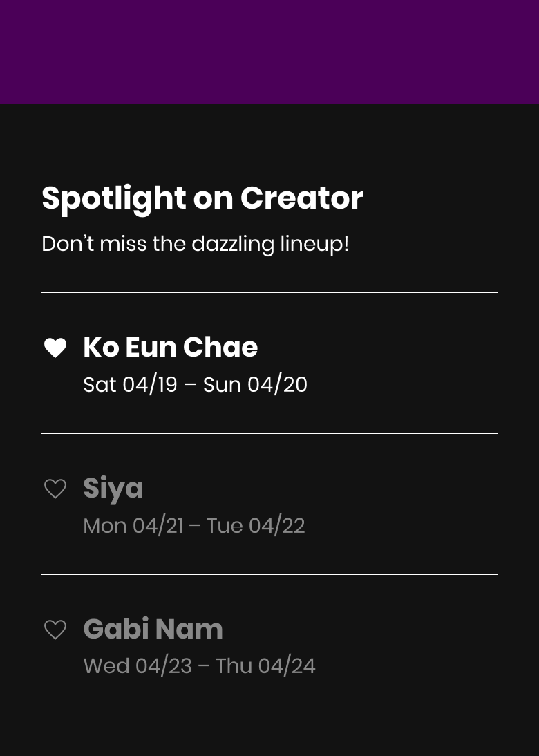The height and width of the screenshot is (756, 539).
Task: Click the Sun 04/20 end date
Action: tap(255, 385)
